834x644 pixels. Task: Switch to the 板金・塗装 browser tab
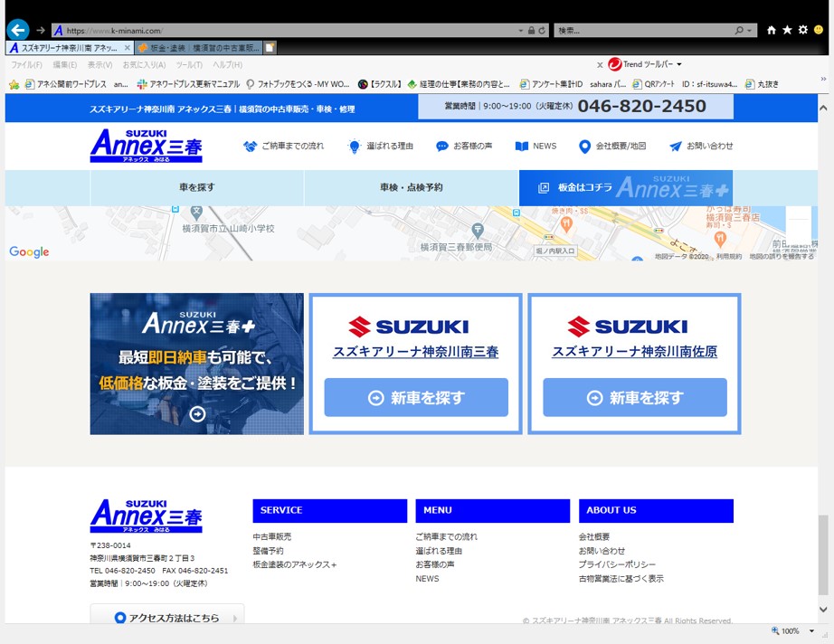pos(199,48)
